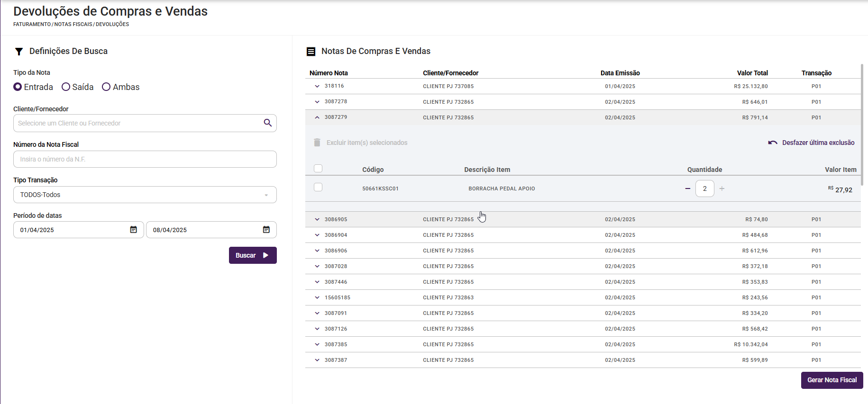Click the trash icon for selected items
This screenshot has height=404, width=868.
pos(317,143)
